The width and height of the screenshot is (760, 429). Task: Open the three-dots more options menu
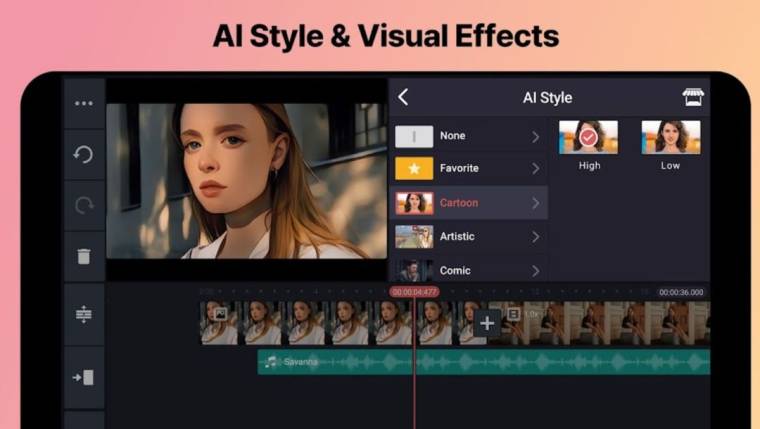(x=84, y=103)
